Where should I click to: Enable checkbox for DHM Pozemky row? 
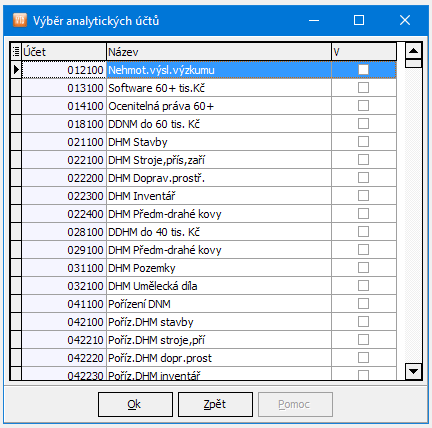click(363, 268)
